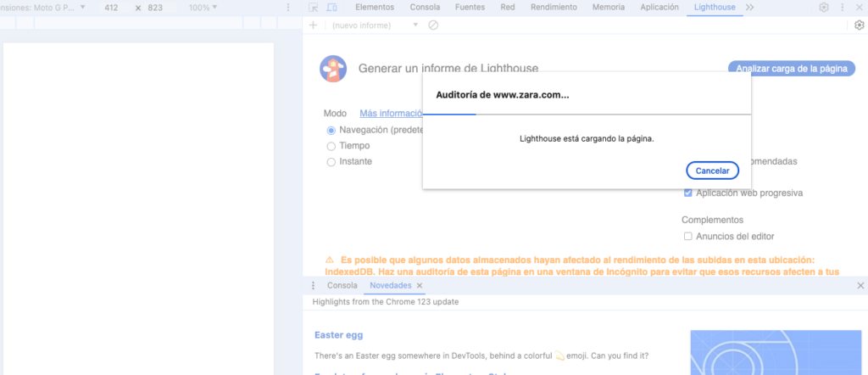868x375 pixels.
Task: Click 'Lighthouse está cargando la página.' message
Action: click(587, 139)
